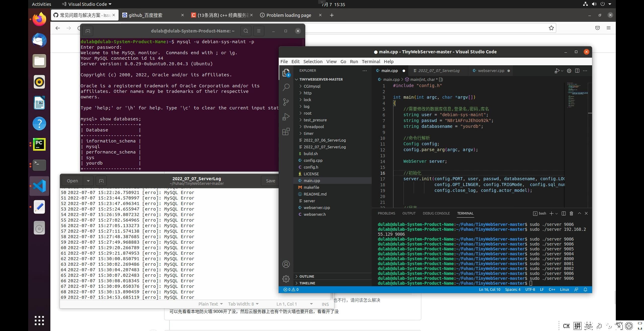Kill the terminal using the trash icon
The height and width of the screenshot is (331, 644).
click(571, 213)
